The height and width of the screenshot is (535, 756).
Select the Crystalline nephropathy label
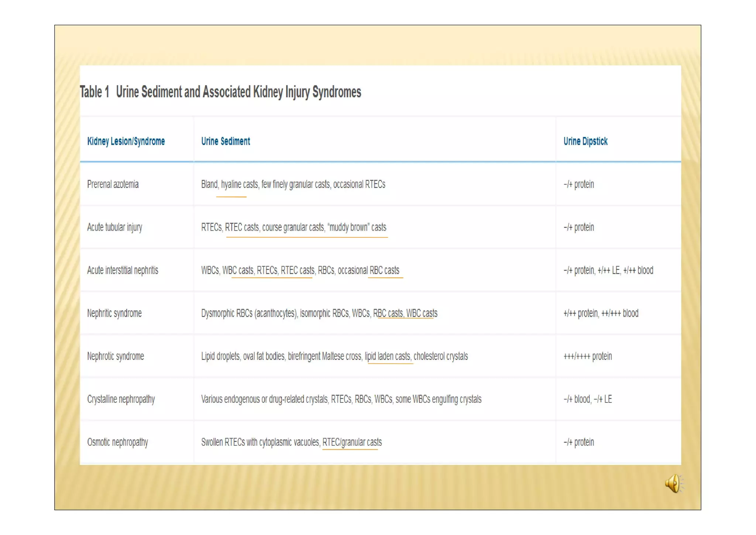(121, 399)
